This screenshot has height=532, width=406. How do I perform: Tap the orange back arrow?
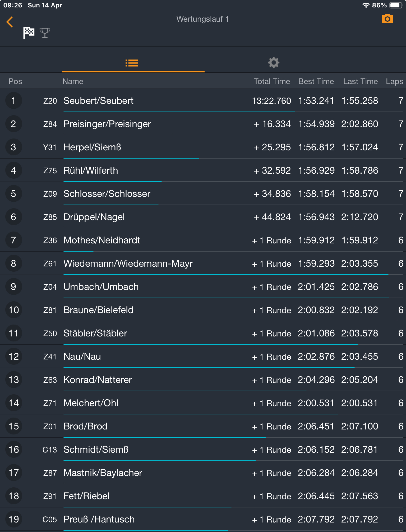coord(10,22)
